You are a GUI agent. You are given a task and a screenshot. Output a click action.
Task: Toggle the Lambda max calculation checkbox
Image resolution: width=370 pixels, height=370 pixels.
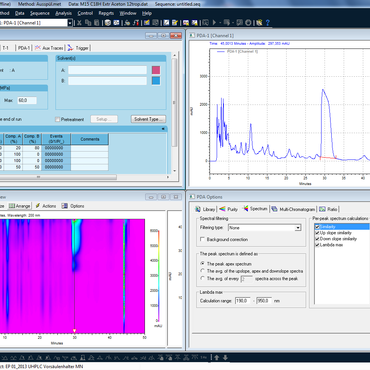coord(317,245)
